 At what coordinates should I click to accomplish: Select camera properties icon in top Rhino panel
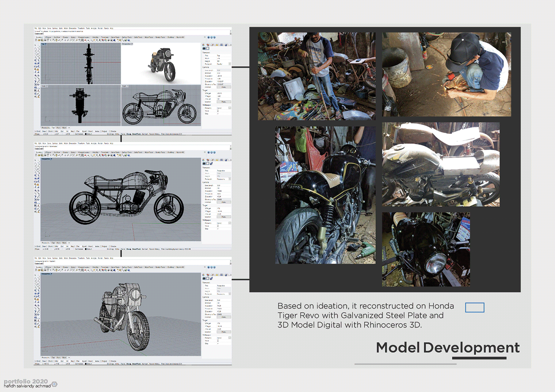click(204, 49)
